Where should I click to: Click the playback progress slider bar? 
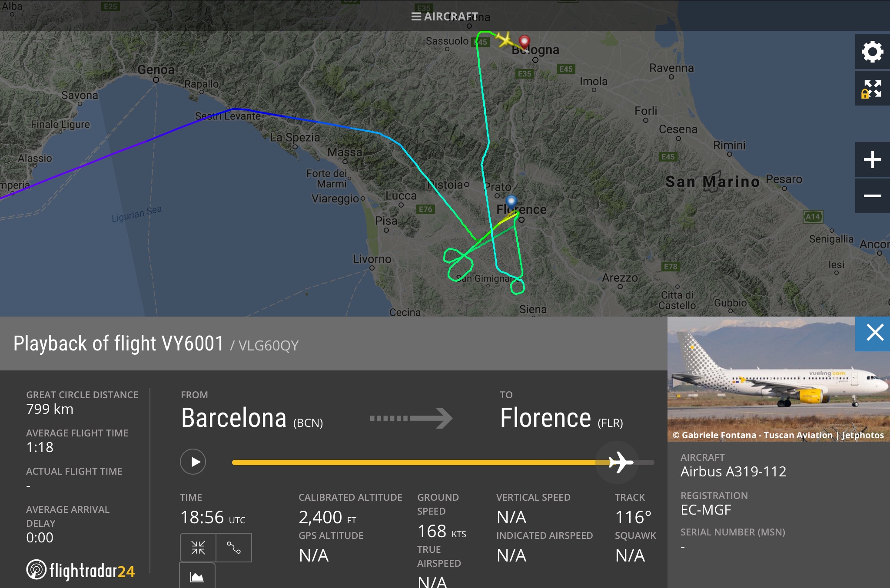coord(413,462)
